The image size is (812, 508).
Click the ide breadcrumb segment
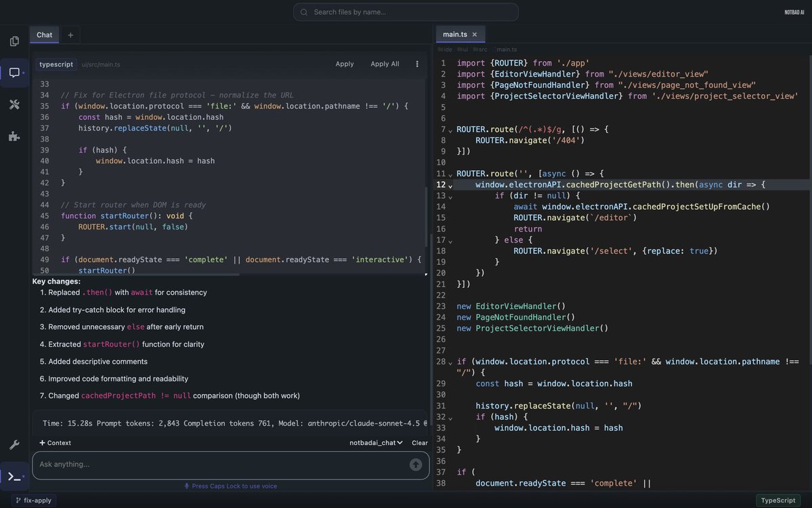[445, 49]
